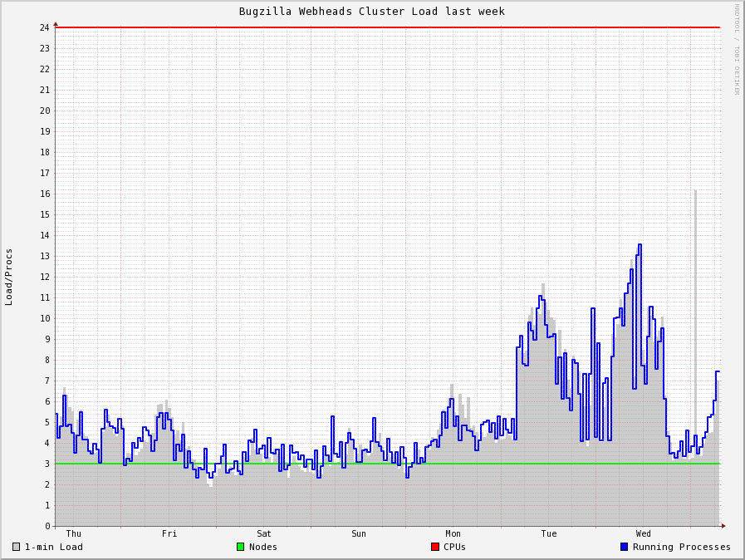Select the '1-min Load' legend label
The height and width of the screenshot is (560, 745).
click(54, 547)
